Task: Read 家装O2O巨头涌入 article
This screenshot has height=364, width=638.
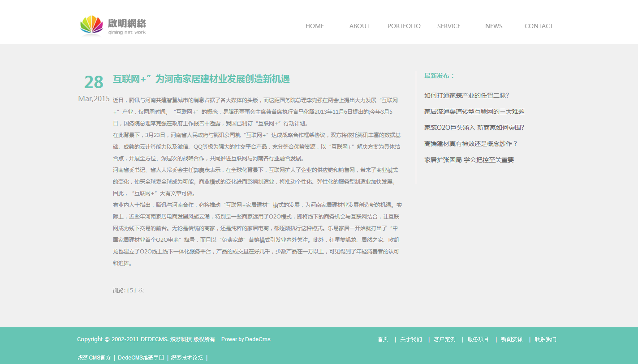Action: [x=474, y=128]
